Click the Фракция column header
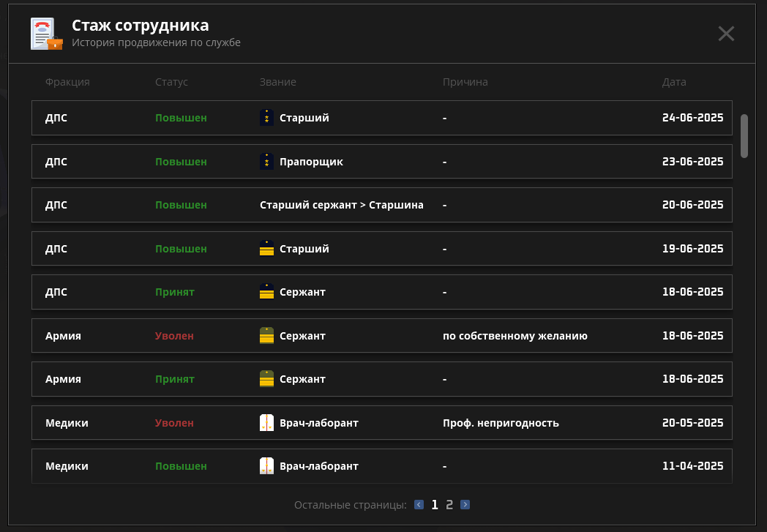 [x=67, y=82]
